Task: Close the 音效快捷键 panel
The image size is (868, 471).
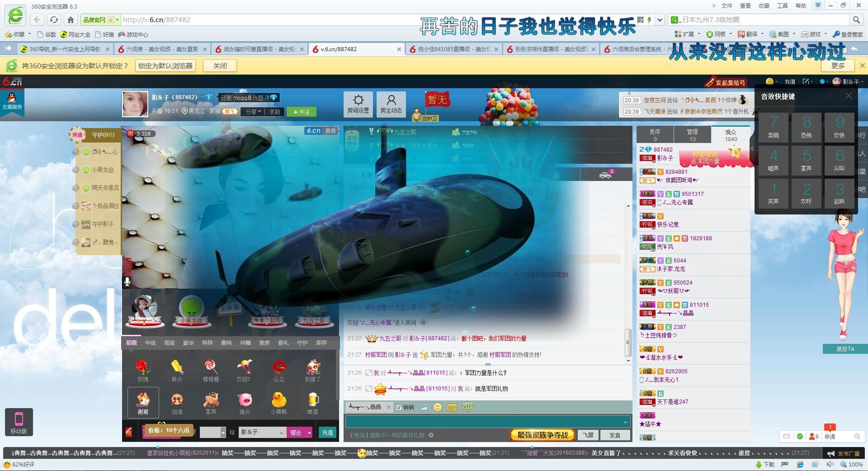Action: tap(849, 96)
